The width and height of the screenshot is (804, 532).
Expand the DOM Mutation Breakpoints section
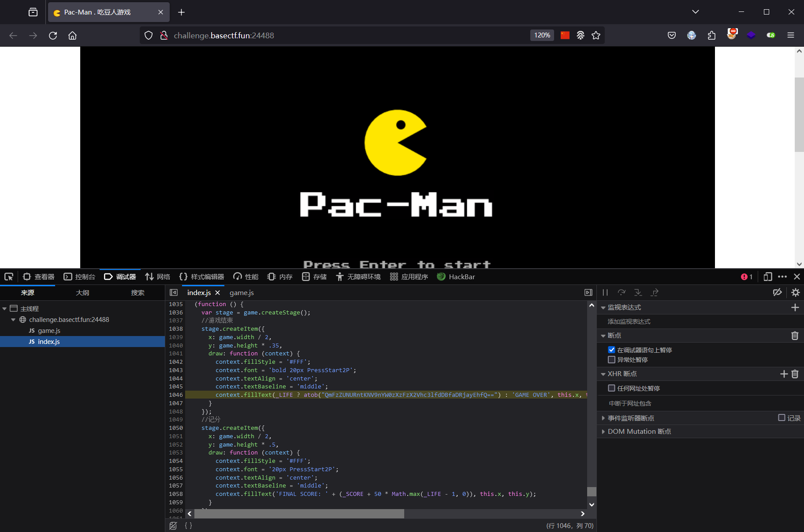603,432
